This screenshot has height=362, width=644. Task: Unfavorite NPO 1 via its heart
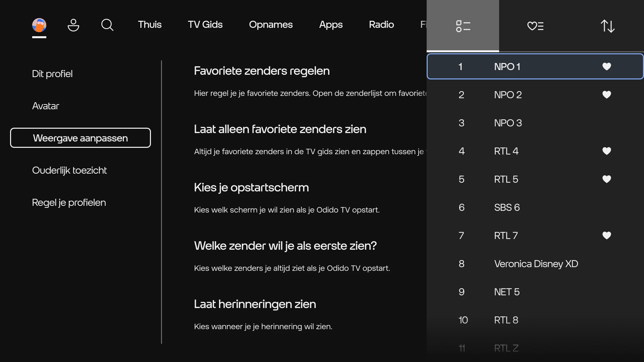click(x=607, y=66)
